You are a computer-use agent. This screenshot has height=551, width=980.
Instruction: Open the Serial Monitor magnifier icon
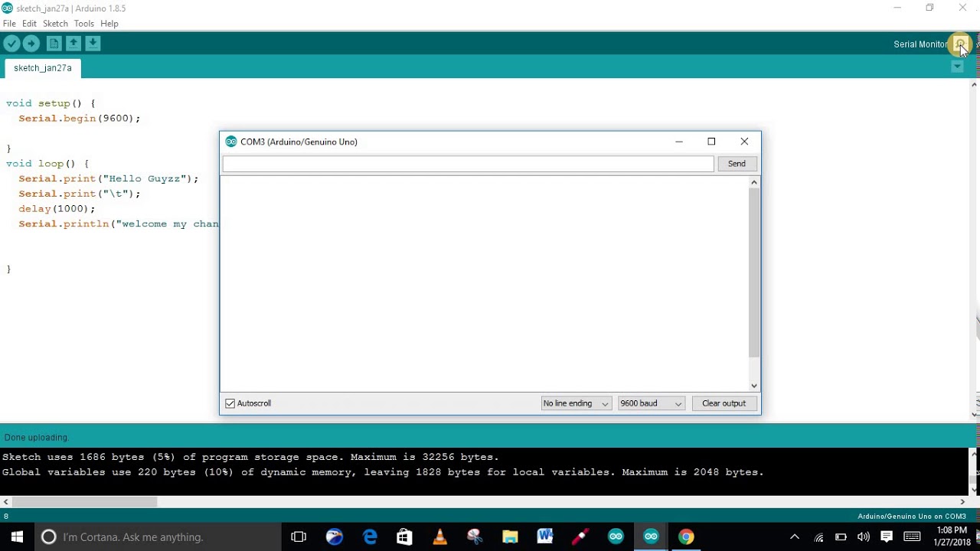959,44
